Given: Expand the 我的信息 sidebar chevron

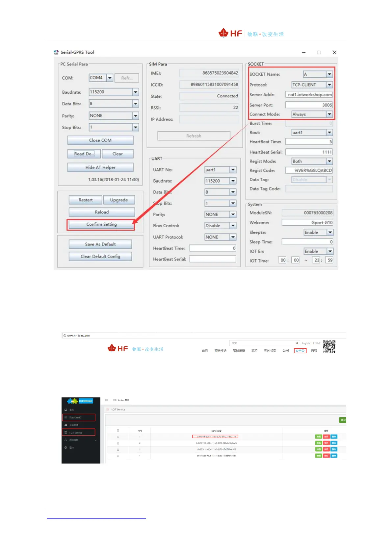Looking at the screenshot, I should (x=96, y=440).
